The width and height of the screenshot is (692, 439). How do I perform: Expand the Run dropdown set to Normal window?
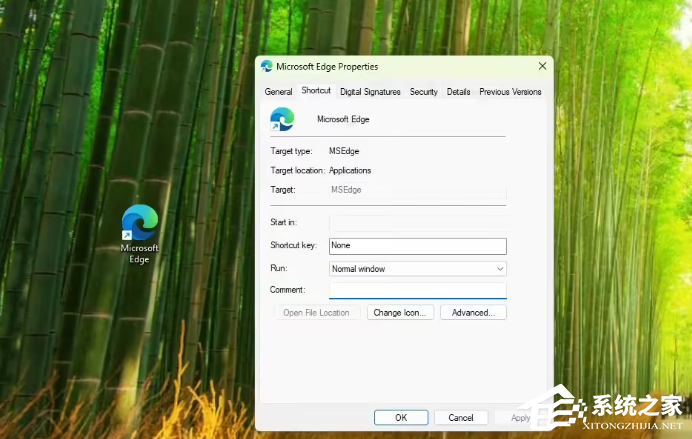pyautogui.click(x=417, y=269)
